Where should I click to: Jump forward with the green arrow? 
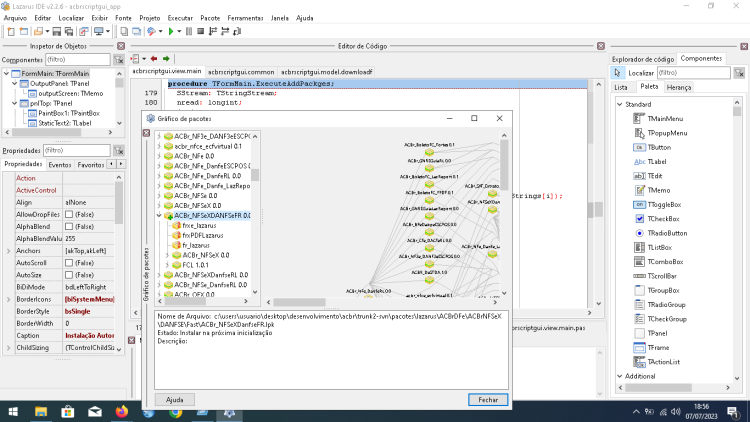click(x=166, y=59)
